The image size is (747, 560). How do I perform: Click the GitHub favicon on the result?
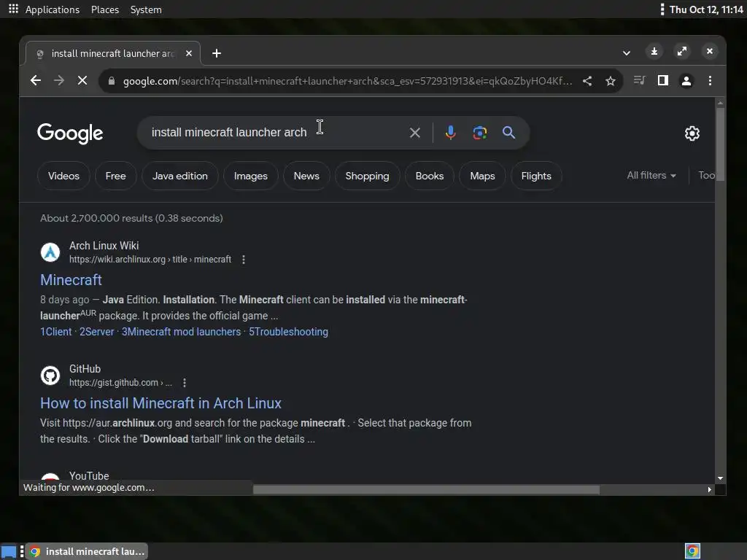click(50, 376)
